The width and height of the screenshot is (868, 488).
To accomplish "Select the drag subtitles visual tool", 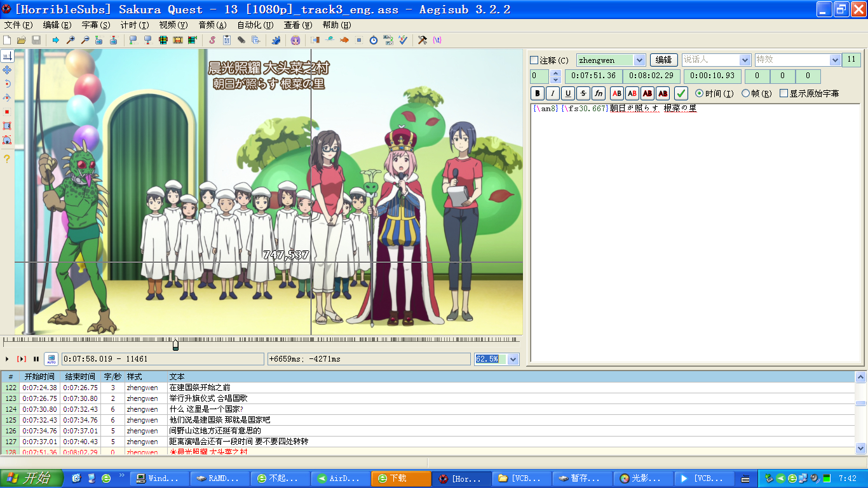I will coord(7,70).
